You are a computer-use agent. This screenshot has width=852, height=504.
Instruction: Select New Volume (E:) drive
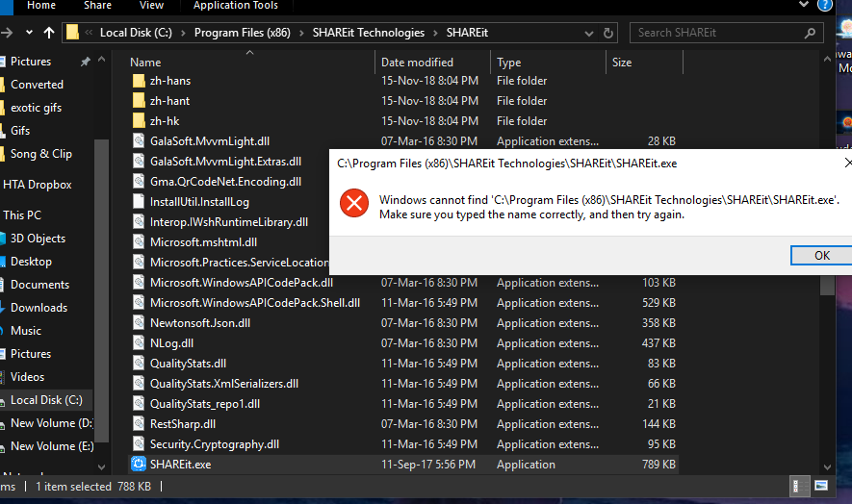click(52, 446)
